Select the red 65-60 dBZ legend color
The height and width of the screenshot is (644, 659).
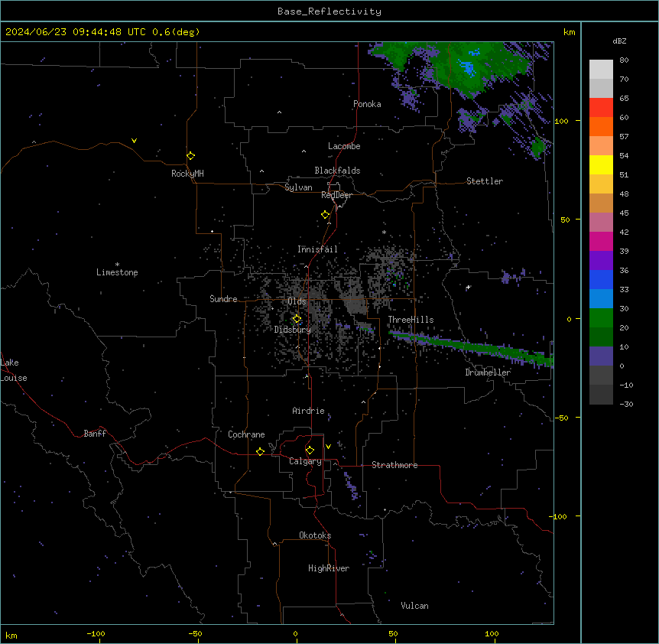click(601, 108)
